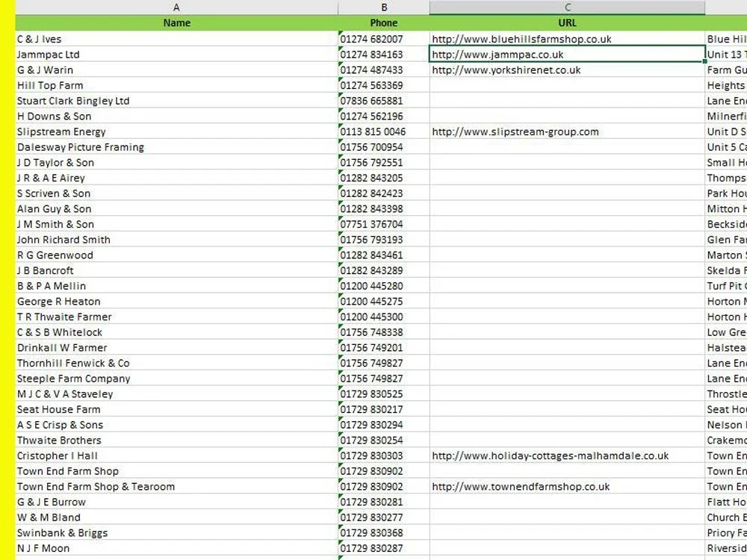
Task: Click the J B Bancroft cell
Action: [x=176, y=270]
